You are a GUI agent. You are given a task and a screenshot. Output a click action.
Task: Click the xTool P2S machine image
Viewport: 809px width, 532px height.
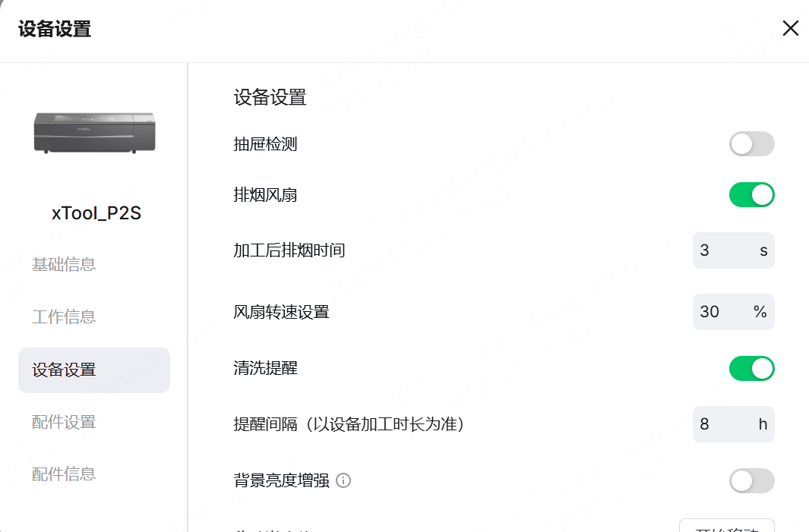(94, 132)
